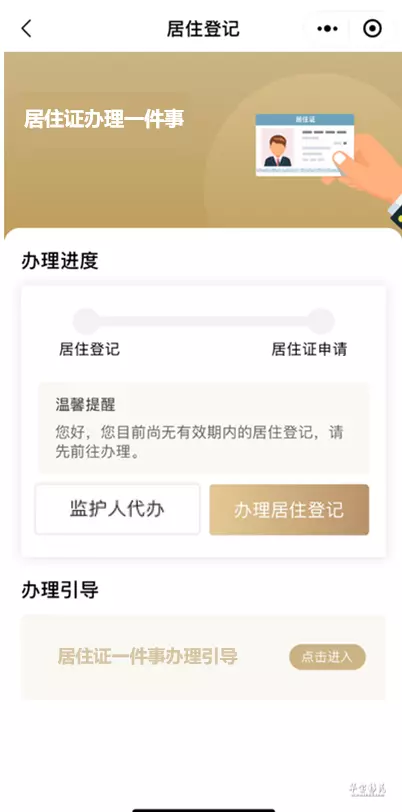Tap the residence permit card illustration

(x=305, y=144)
